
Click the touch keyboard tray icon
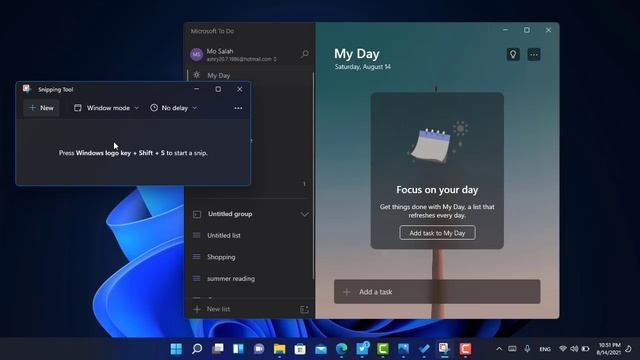pyautogui.click(x=512, y=349)
